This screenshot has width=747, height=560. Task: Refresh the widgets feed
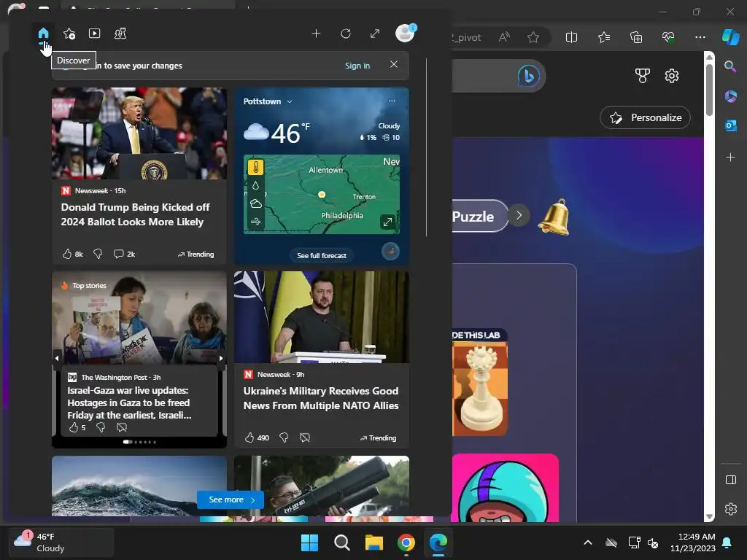point(346,34)
